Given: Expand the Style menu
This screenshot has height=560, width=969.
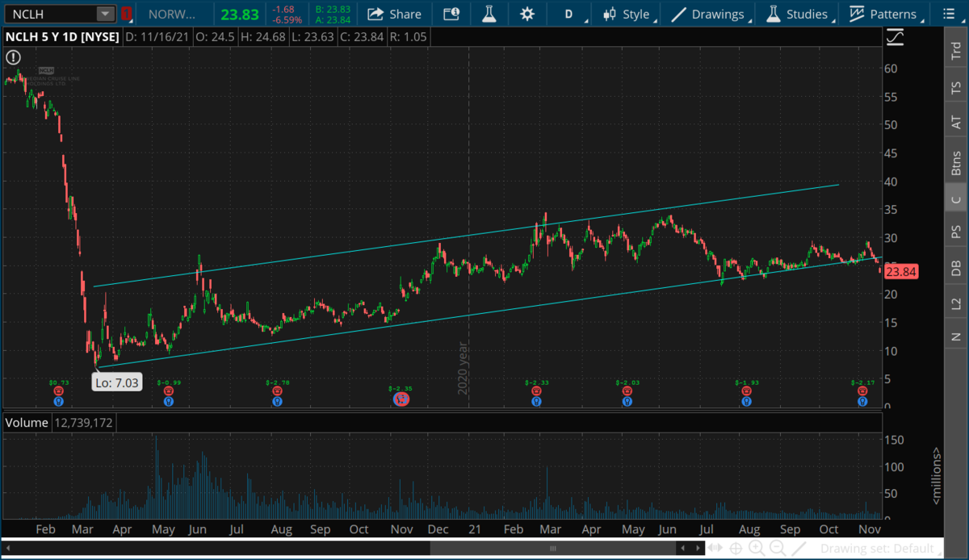Looking at the screenshot, I should (627, 14).
